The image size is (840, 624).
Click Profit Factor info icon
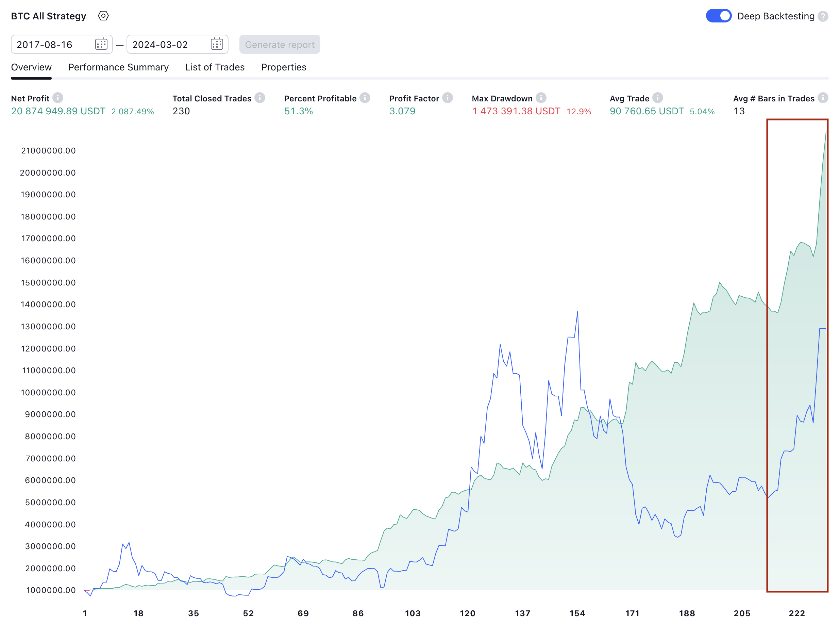click(447, 98)
